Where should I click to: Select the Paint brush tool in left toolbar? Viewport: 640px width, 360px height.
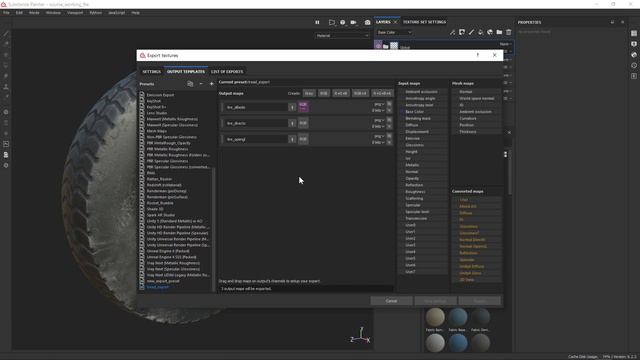[6, 33]
